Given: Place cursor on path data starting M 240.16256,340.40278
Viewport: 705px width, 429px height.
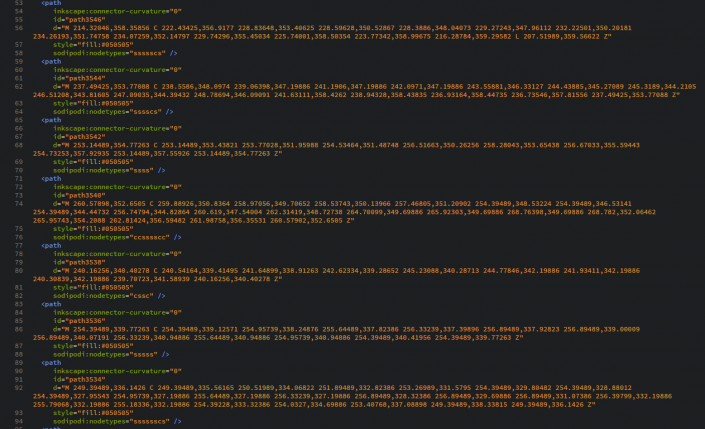Looking at the screenshot, I should [x=336, y=275].
